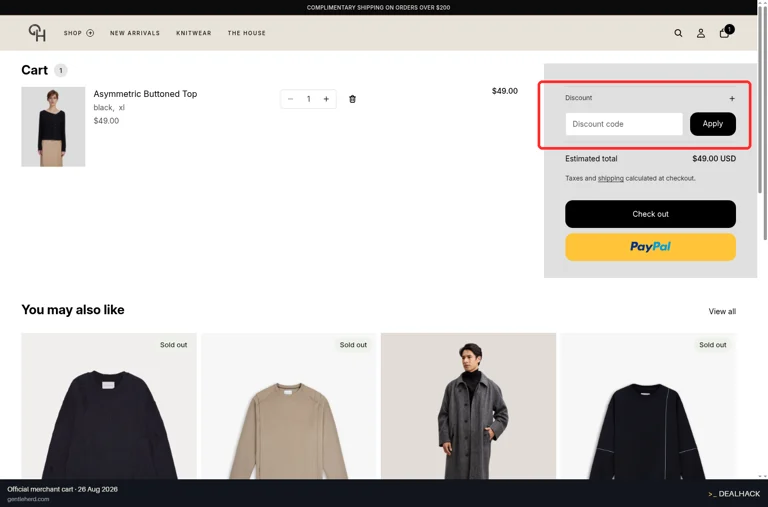This screenshot has width=768, height=507.
Task: Click the Check out button
Action: [x=650, y=214]
